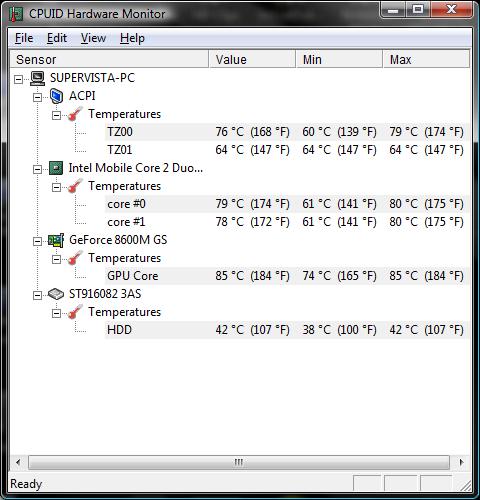Click the ST916082 3AS hard drive icon
This screenshot has height=500, width=480.
56,294
